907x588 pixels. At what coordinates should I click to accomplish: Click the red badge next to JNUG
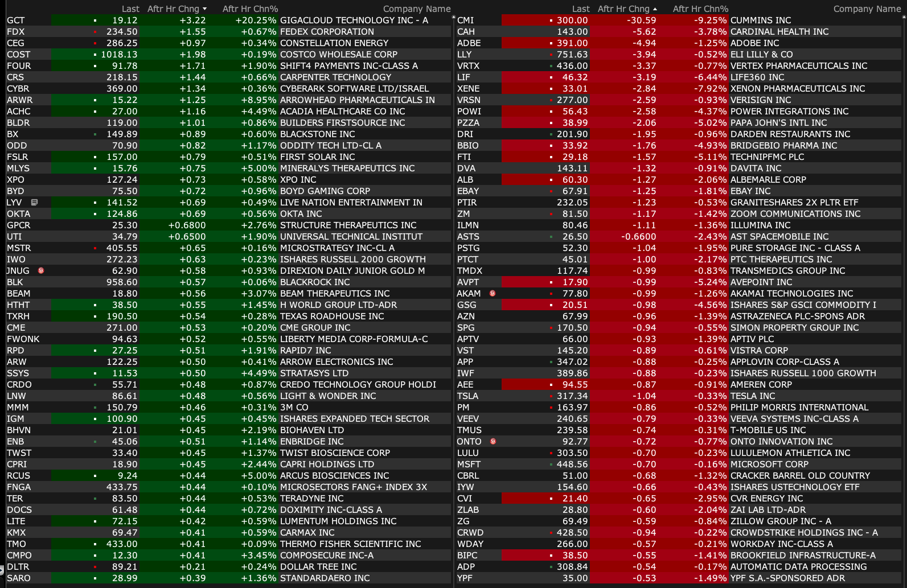41,270
